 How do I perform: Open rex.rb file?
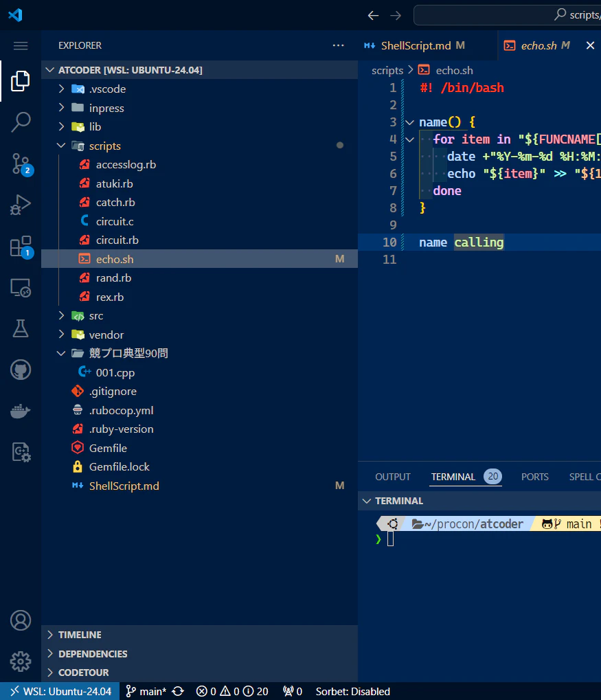[200, 297]
